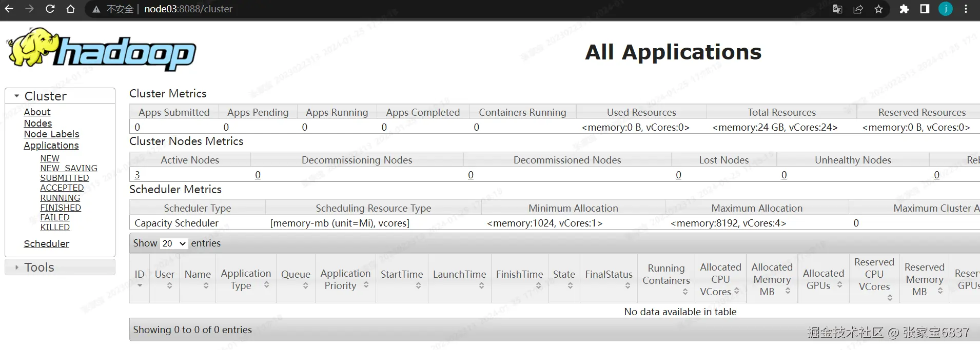The width and height of the screenshot is (980, 350).
Task: Open the browser home page
Action: click(x=71, y=9)
